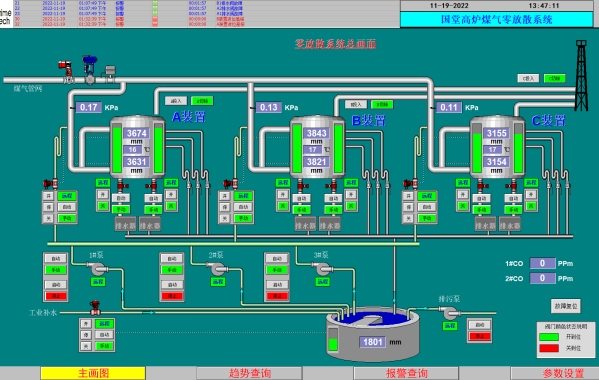Click the grey actuator valve on gas pipeline

point(109,74)
